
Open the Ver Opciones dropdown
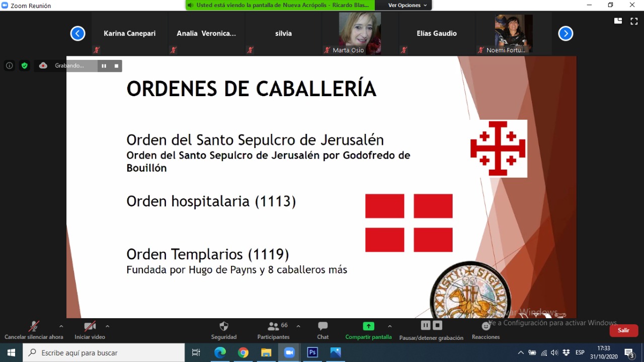(408, 5)
